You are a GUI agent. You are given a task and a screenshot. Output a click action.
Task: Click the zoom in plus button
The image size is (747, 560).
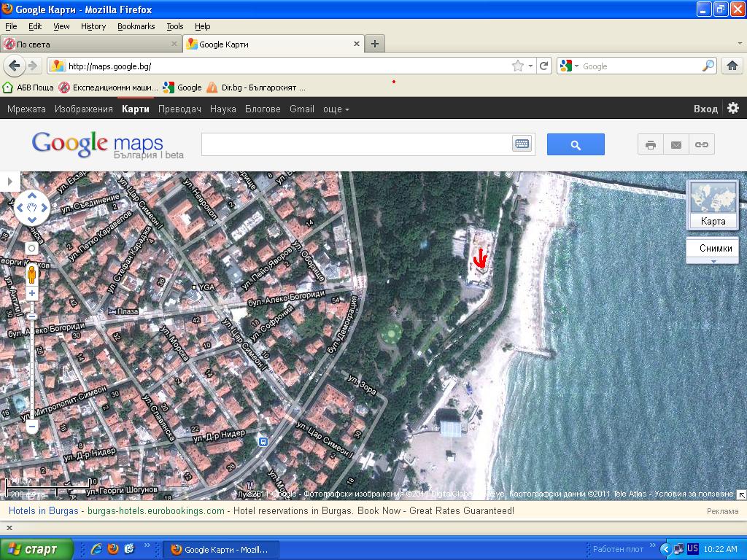click(x=32, y=293)
